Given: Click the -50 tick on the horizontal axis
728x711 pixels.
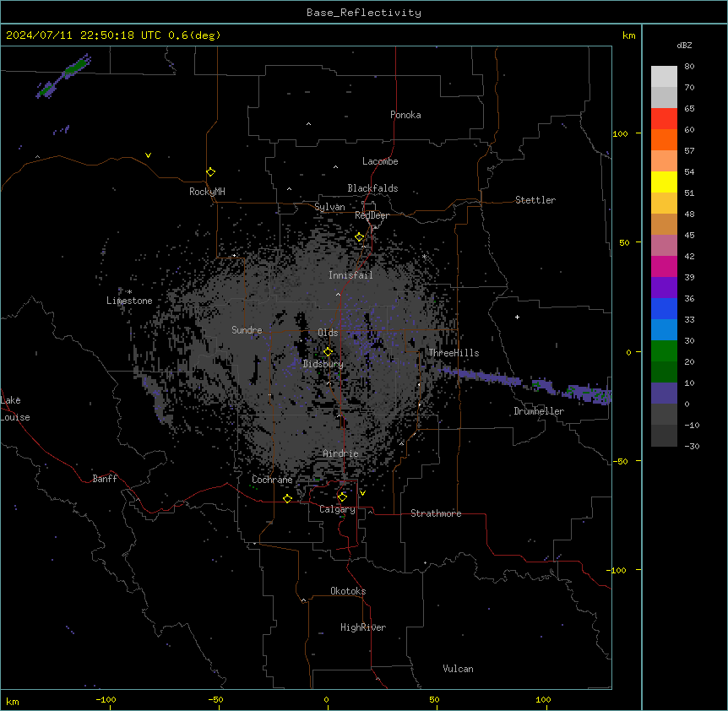Looking at the screenshot, I should (216, 699).
